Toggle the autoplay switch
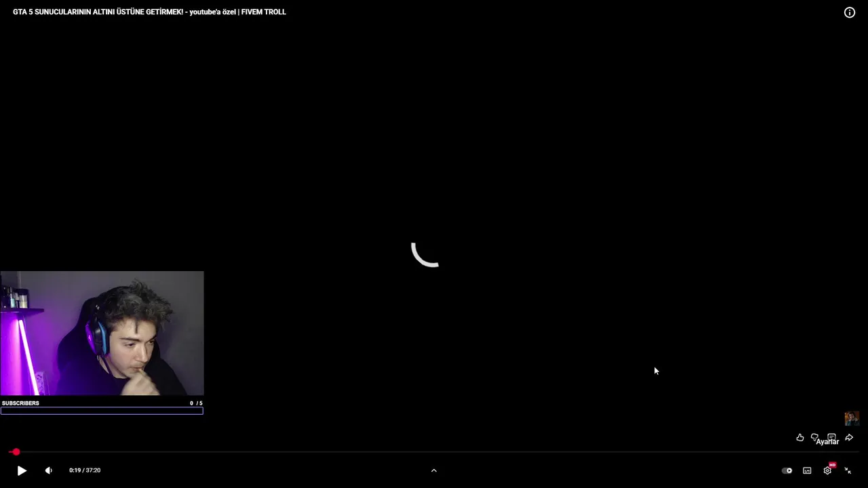The image size is (868, 488). point(787,470)
